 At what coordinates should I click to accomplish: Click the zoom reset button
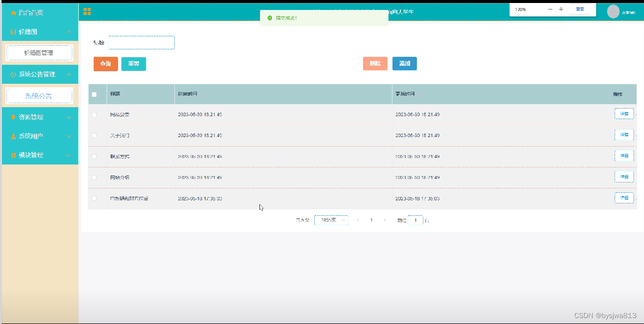pyautogui.click(x=580, y=9)
